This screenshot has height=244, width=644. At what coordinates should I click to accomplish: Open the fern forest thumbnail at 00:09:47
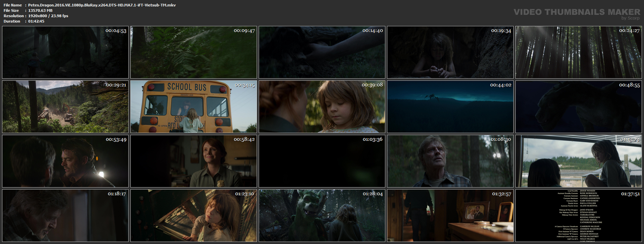click(194, 52)
